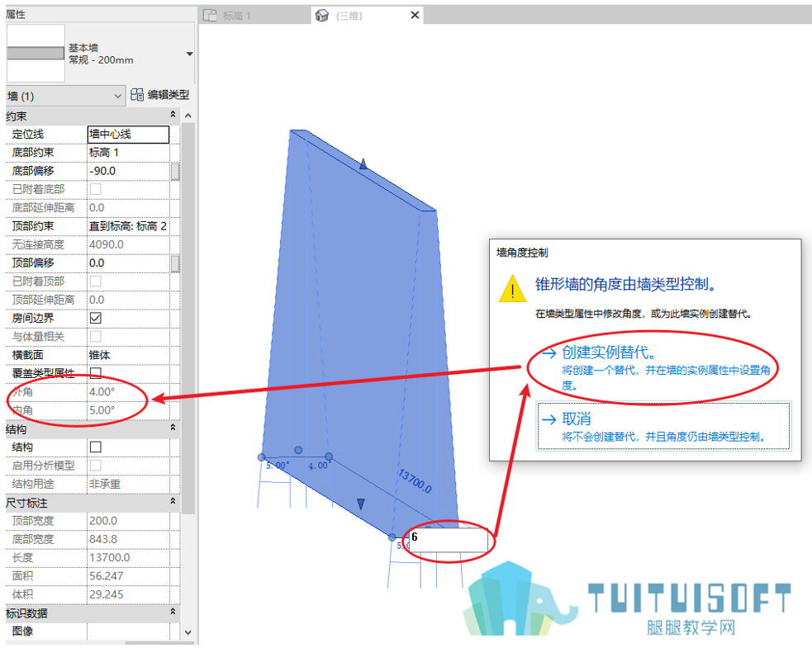Screen dimensions: 812x648
Task: Click the 编辑类型 button label
Action: tap(169, 95)
